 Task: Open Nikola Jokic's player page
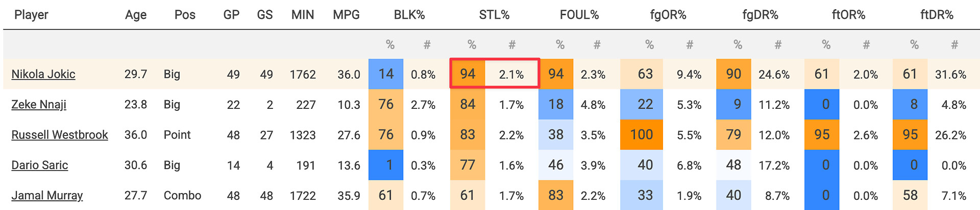(43, 74)
